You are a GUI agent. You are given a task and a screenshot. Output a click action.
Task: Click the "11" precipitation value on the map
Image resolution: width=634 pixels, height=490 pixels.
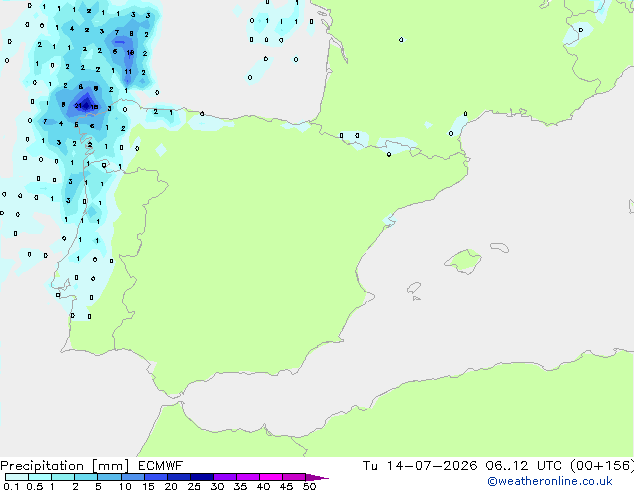point(128,72)
